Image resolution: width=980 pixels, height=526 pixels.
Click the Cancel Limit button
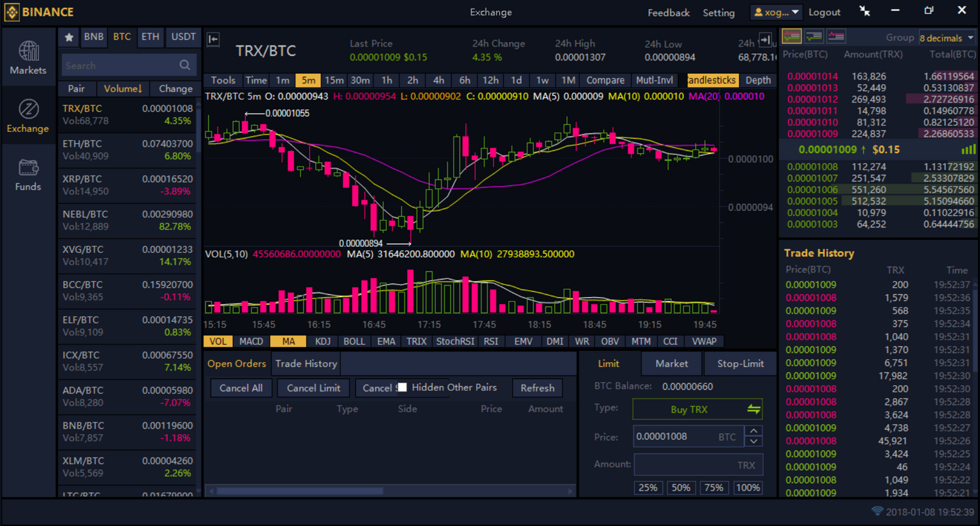313,388
